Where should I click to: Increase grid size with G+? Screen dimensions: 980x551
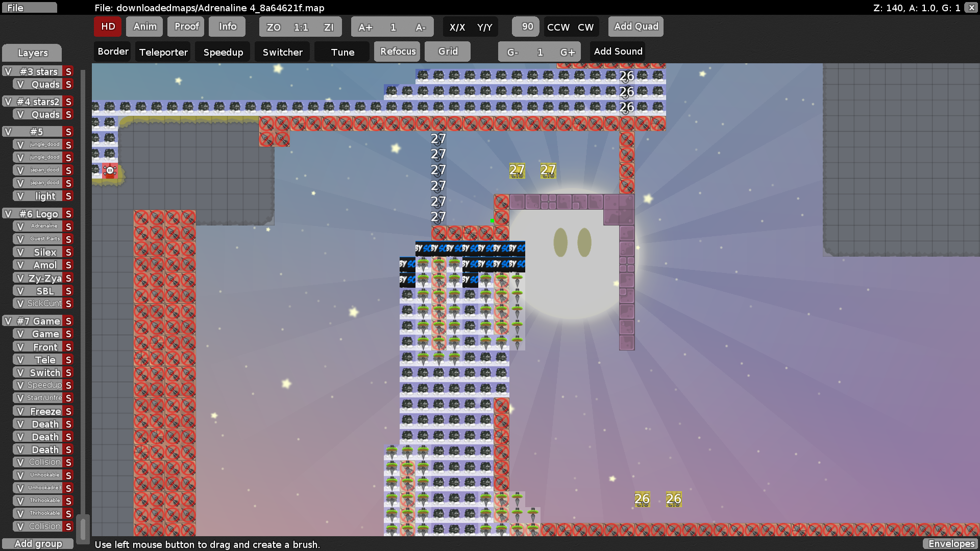point(567,51)
